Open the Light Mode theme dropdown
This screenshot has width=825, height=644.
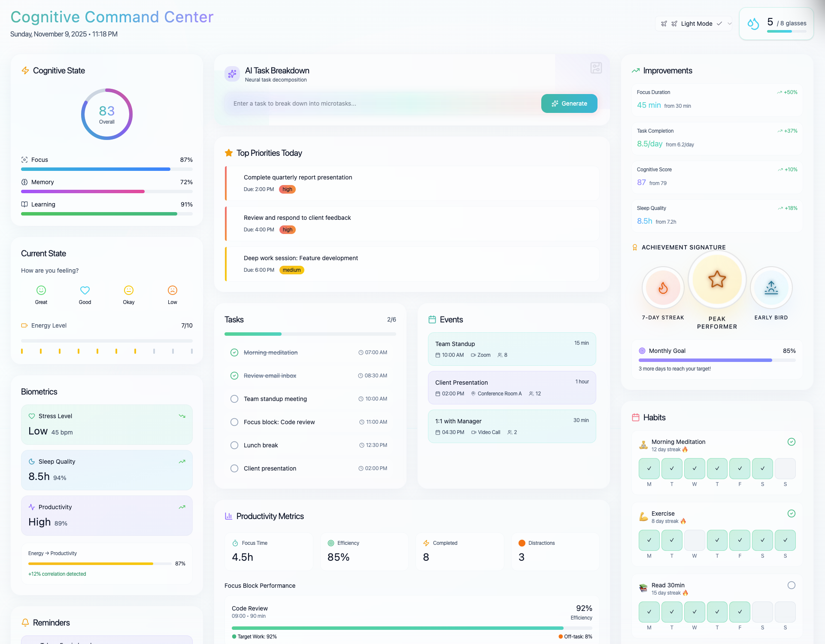[x=696, y=24]
